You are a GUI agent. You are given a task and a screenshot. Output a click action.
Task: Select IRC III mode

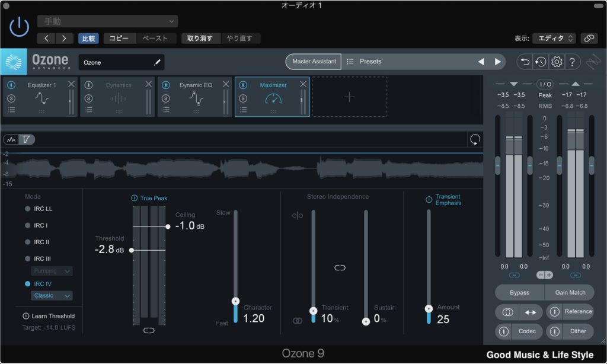point(38,258)
